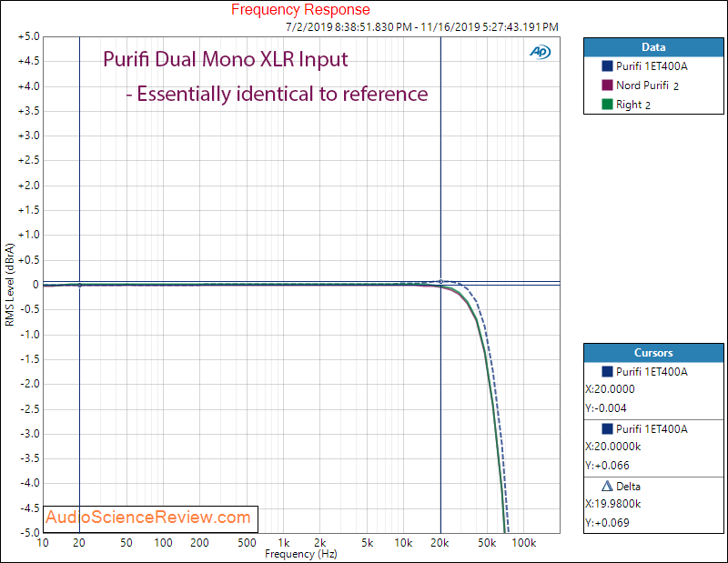Click the 500 Hz frequency tick label
The image size is (728, 563).
[x=247, y=543]
